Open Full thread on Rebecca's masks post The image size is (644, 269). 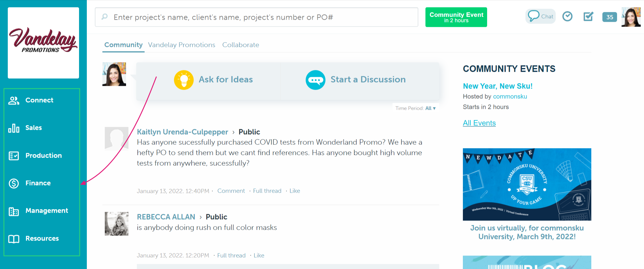[x=231, y=256]
